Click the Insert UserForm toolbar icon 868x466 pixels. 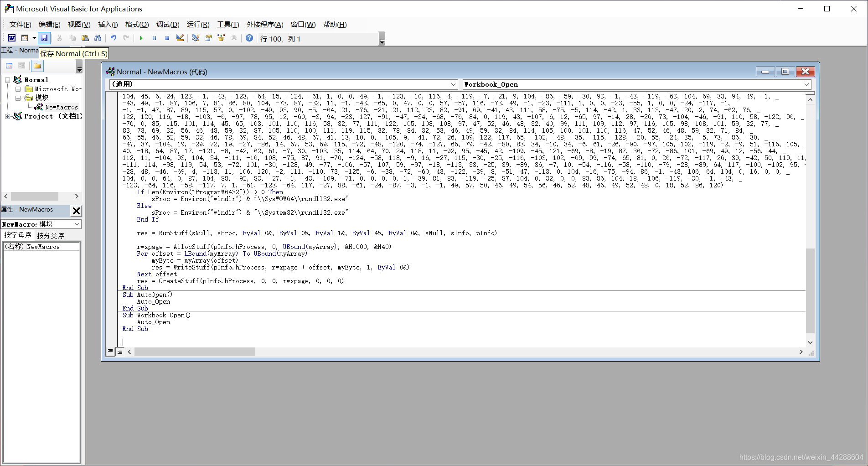pos(25,38)
